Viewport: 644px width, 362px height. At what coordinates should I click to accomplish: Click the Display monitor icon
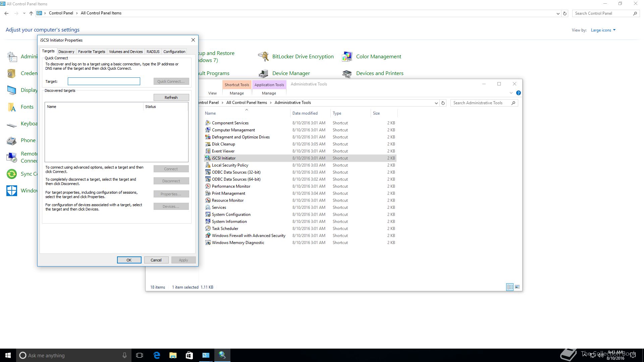pos(12,90)
